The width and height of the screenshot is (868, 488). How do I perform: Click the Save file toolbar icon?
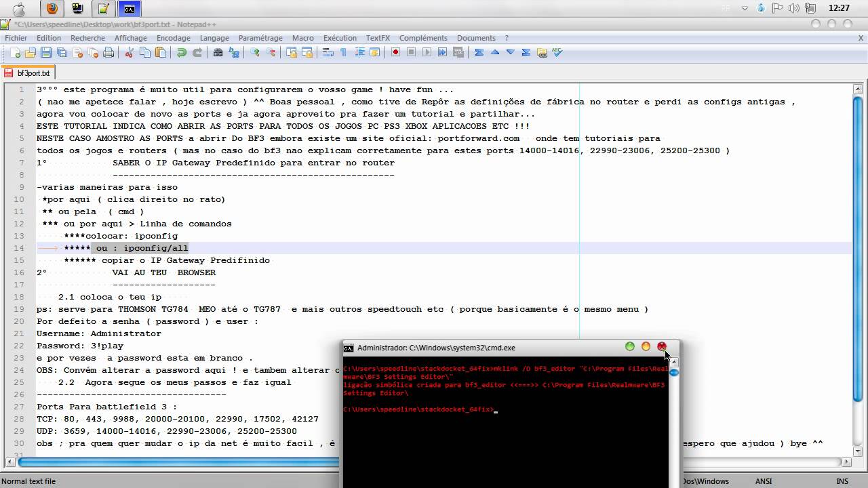pos(45,53)
